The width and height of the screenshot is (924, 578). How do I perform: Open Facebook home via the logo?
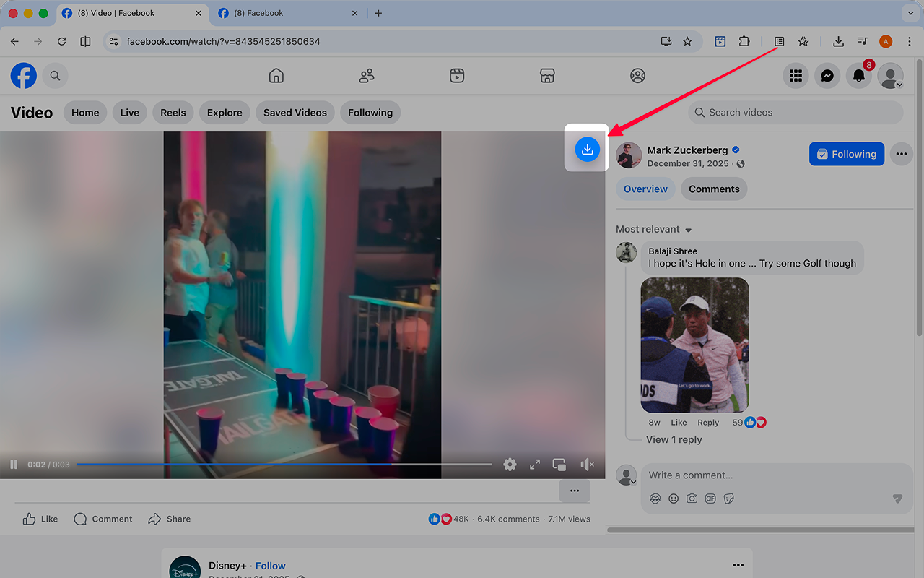23,76
